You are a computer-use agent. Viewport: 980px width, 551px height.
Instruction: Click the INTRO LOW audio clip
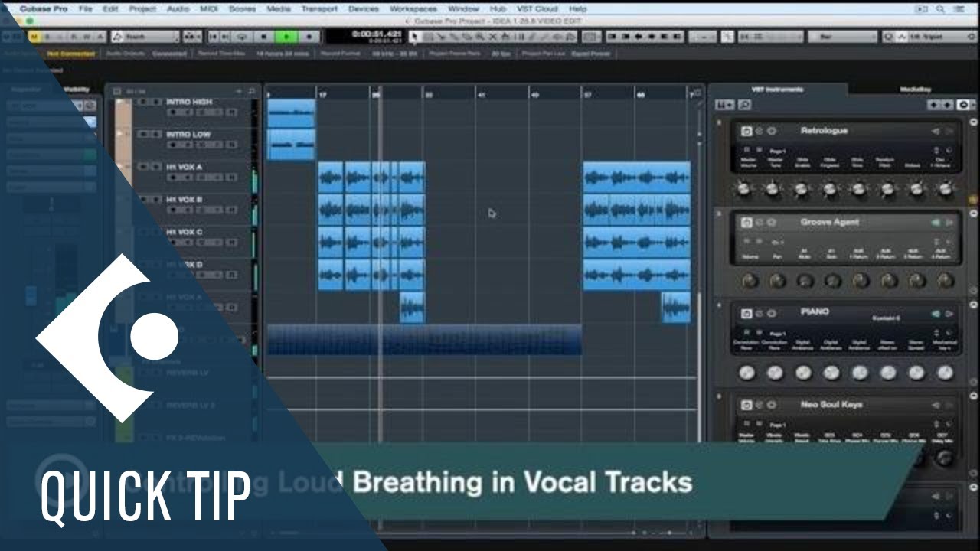click(291, 145)
